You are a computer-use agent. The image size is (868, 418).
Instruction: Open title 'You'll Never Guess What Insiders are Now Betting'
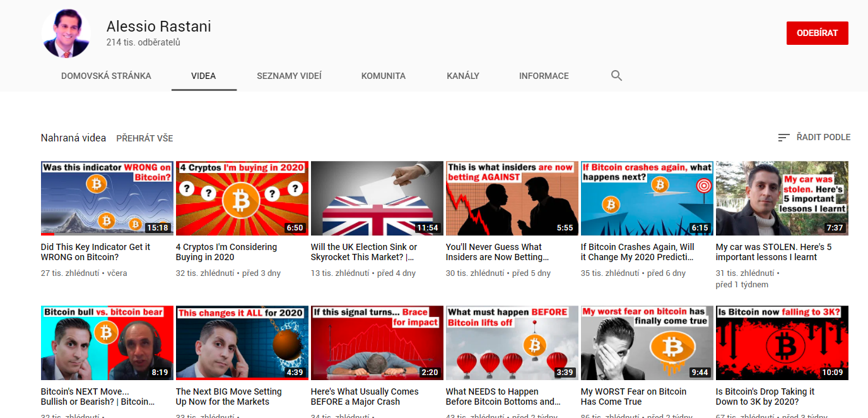(498, 252)
